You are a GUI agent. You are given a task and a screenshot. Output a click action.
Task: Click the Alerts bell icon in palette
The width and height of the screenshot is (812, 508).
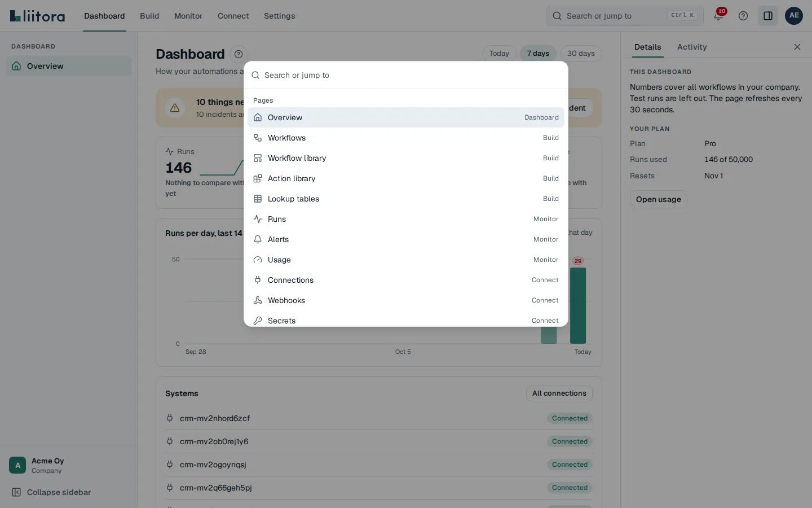pyautogui.click(x=258, y=239)
